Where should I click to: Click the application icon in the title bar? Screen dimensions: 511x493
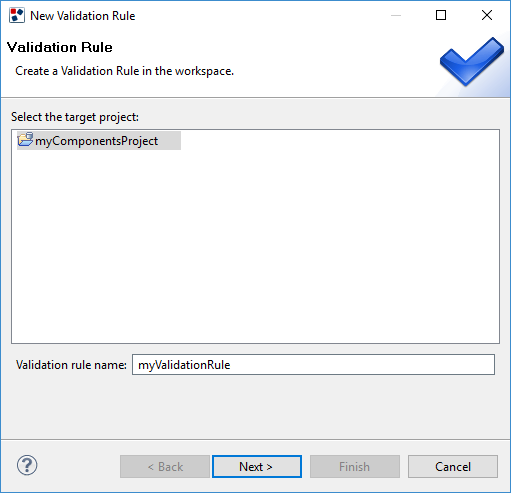click(17, 15)
